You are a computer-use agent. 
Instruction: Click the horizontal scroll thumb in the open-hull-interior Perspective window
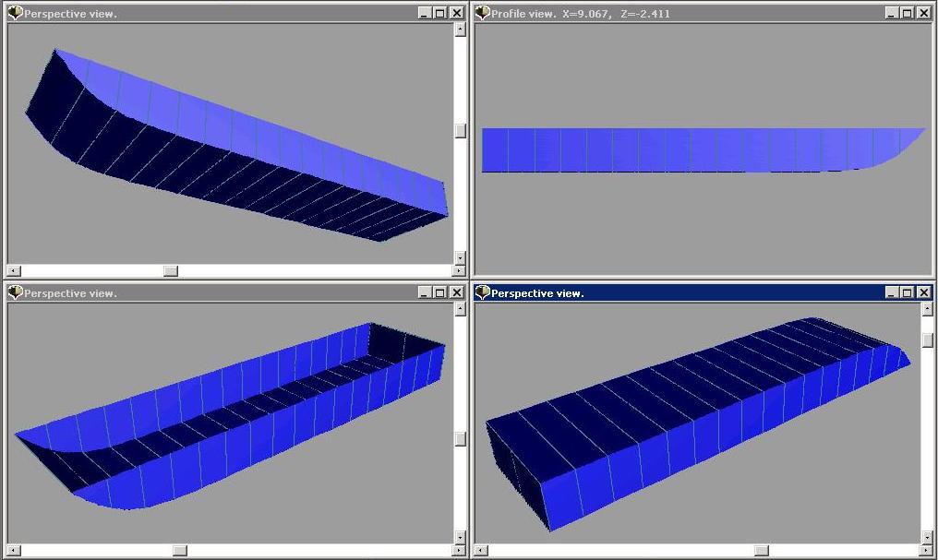(x=179, y=550)
